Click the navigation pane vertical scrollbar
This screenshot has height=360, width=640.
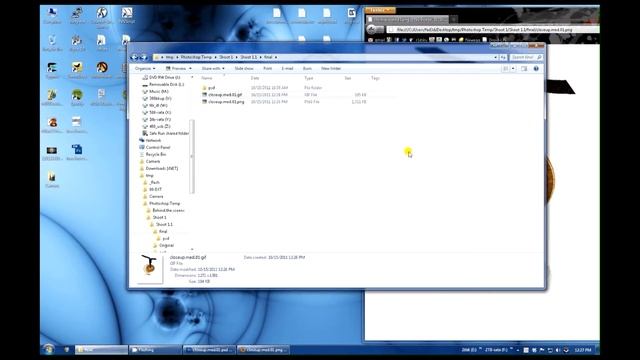pos(192,156)
